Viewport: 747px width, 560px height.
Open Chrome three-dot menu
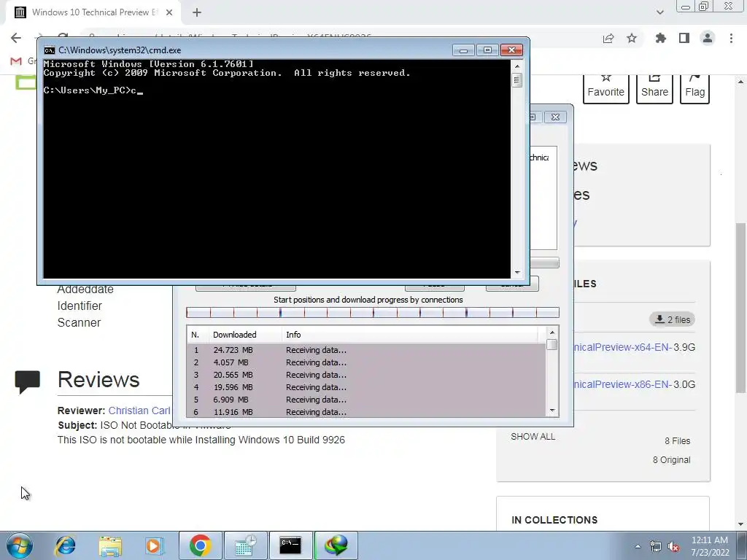(x=731, y=38)
